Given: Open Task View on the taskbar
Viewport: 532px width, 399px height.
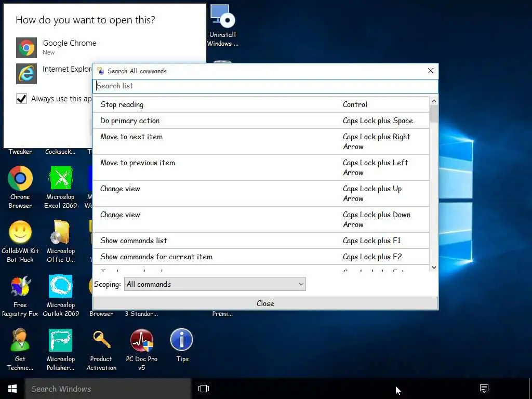Looking at the screenshot, I should 204,389.
